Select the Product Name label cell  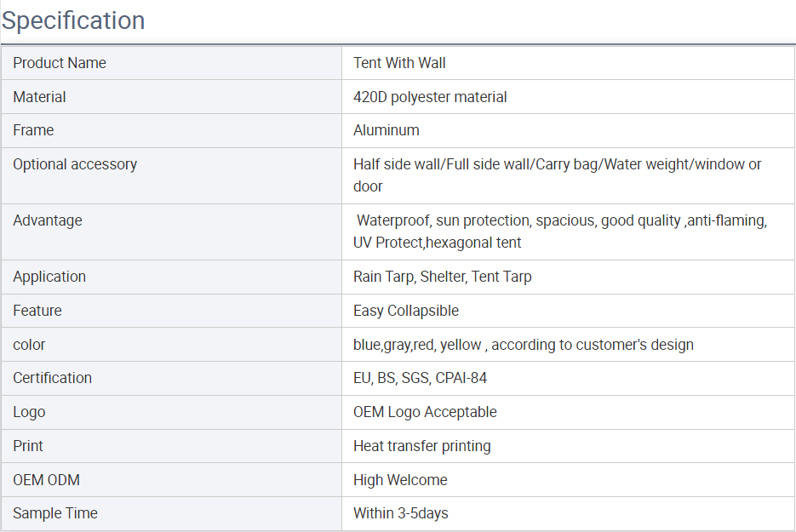(172, 63)
